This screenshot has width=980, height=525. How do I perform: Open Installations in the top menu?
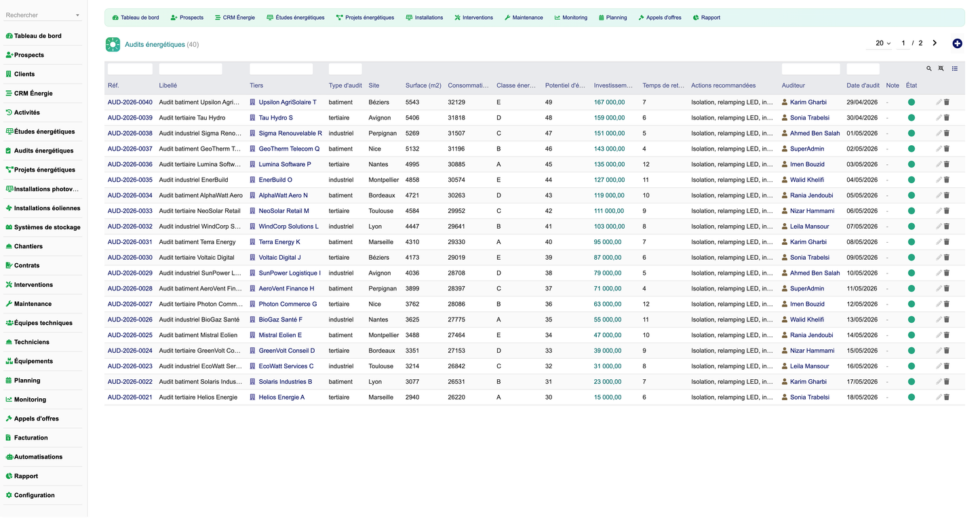[x=425, y=18]
